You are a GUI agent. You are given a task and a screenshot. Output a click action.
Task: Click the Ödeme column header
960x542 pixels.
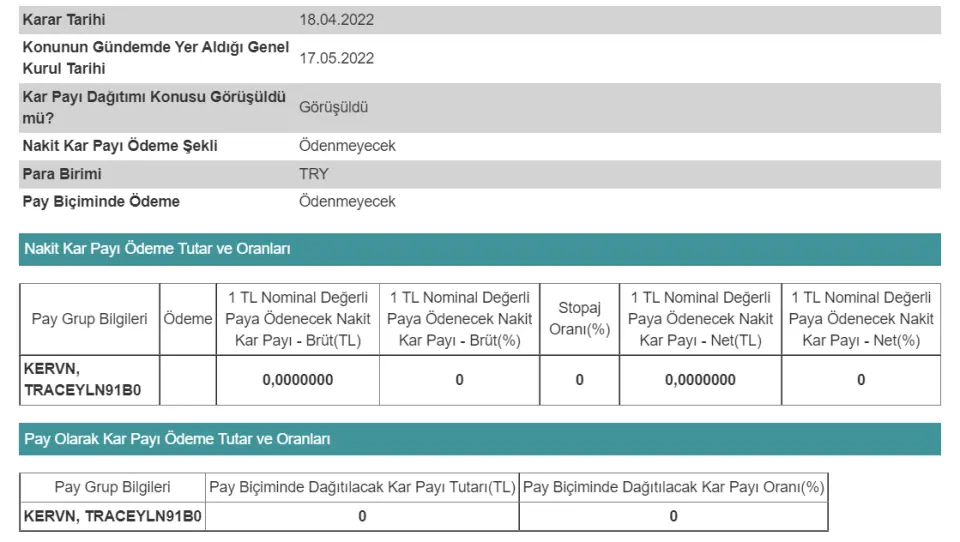coord(188,319)
